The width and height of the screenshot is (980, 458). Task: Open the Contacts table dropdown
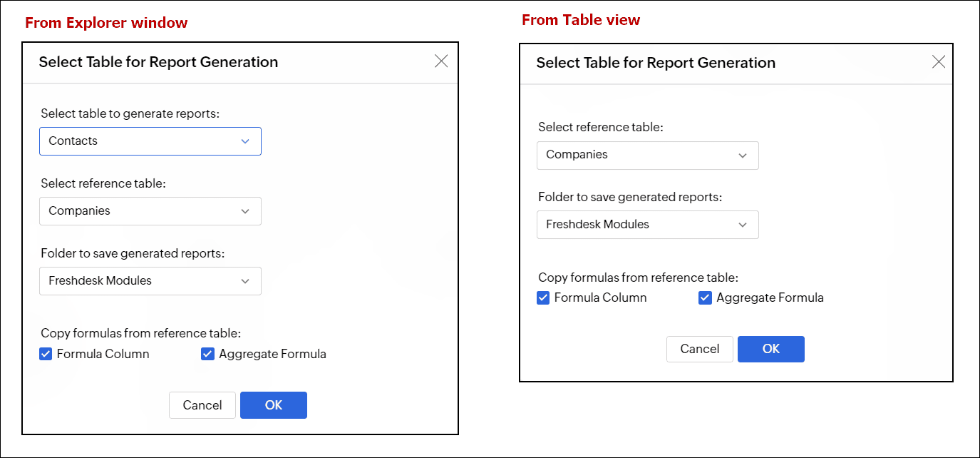click(150, 141)
